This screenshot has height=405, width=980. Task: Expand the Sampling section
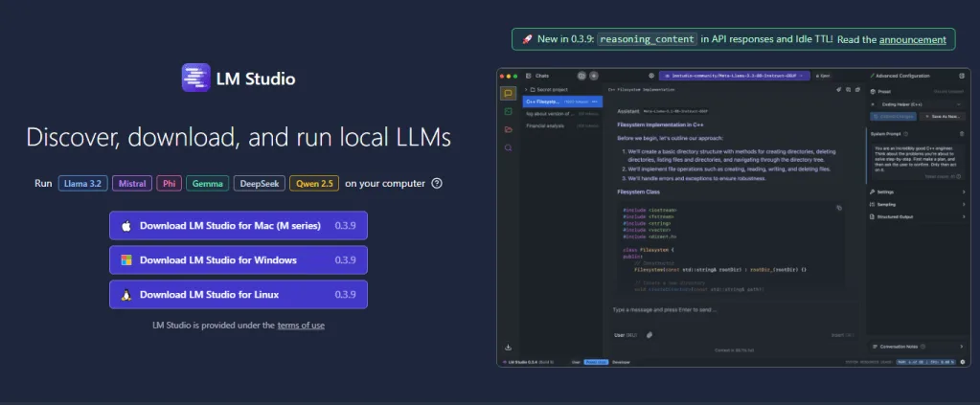[x=918, y=204]
